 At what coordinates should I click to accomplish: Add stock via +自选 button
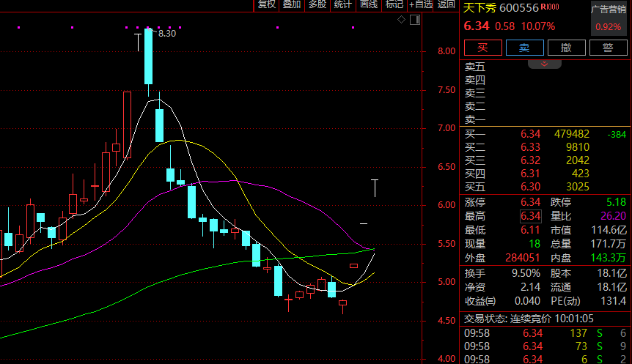point(420,5)
